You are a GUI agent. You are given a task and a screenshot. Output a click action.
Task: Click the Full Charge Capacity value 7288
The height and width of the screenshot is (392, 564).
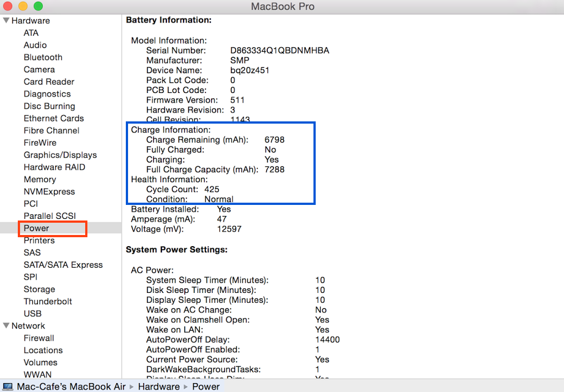click(274, 169)
